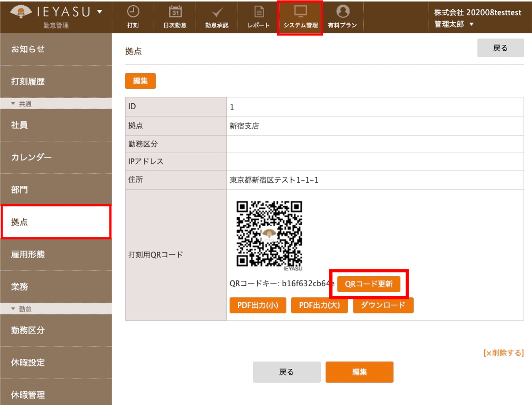Image resolution: width=532 pixels, height=405 pixels.
Task: Open 業務 in the sidebar
Action: pyautogui.click(x=56, y=287)
